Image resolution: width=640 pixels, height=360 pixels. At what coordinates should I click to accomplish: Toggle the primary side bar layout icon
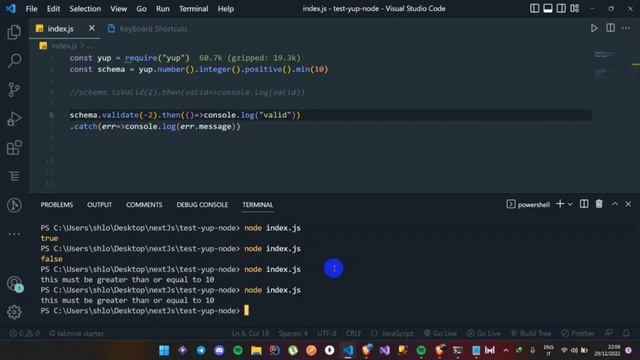(x=534, y=8)
